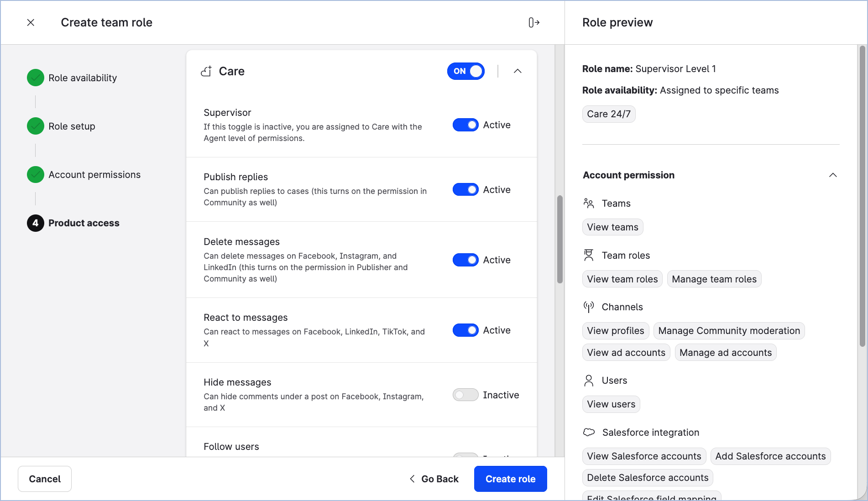Click the Care product icon
Image resolution: width=868 pixels, height=501 pixels.
tap(206, 71)
